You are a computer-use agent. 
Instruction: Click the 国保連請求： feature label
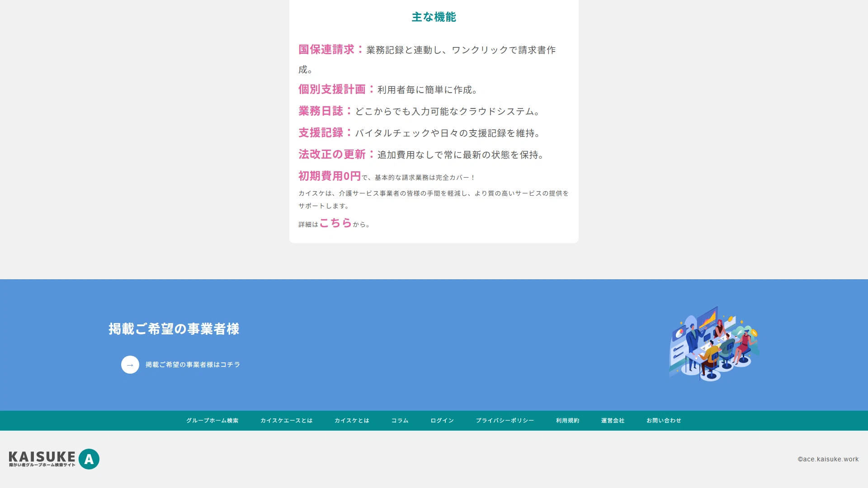331,49
